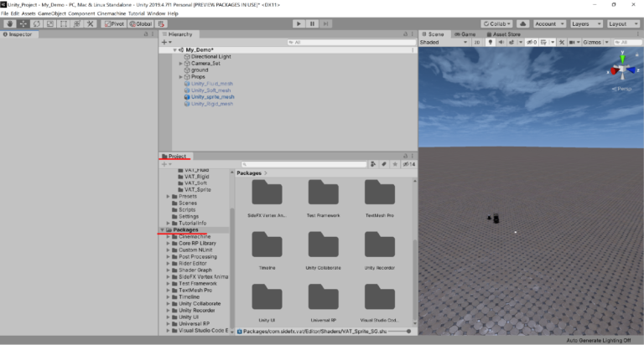Image resolution: width=644 pixels, height=345 pixels.
Task: Click the favorites star icon in Project
Action: (395, 164)
